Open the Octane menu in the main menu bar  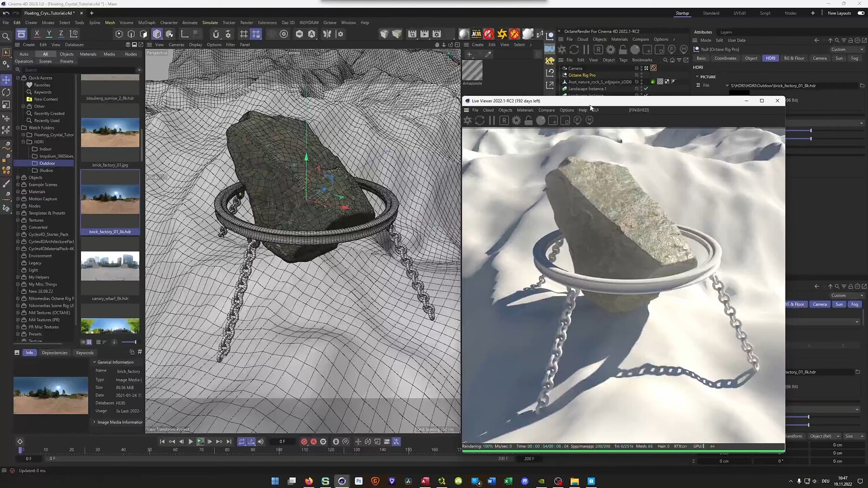[x=330, y=23]
